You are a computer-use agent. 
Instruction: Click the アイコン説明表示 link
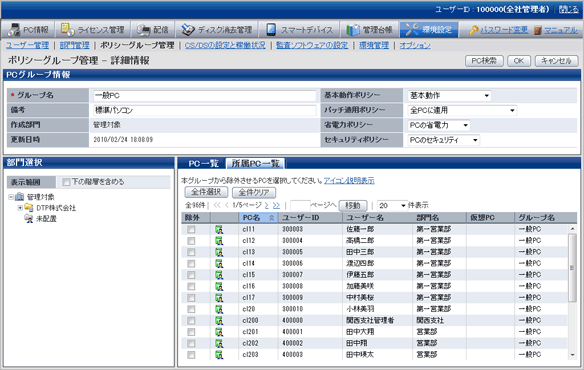click(349, 181)
